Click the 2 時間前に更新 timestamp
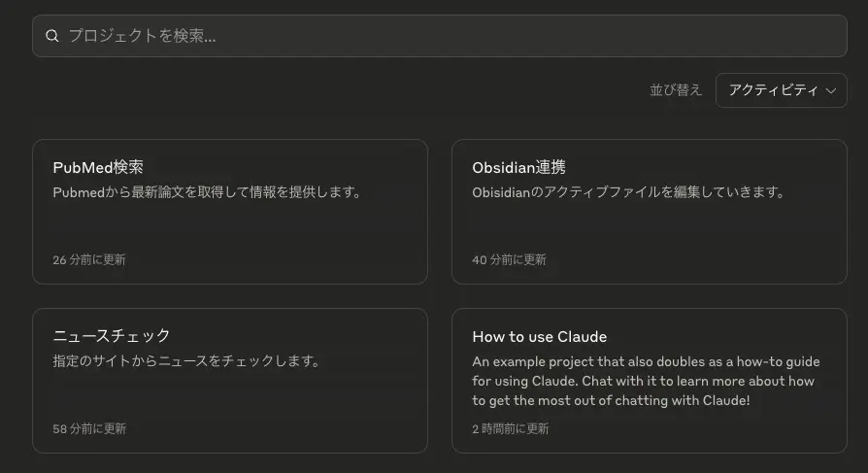The height and width of the screenshot is (473, 868). (511, 428)
